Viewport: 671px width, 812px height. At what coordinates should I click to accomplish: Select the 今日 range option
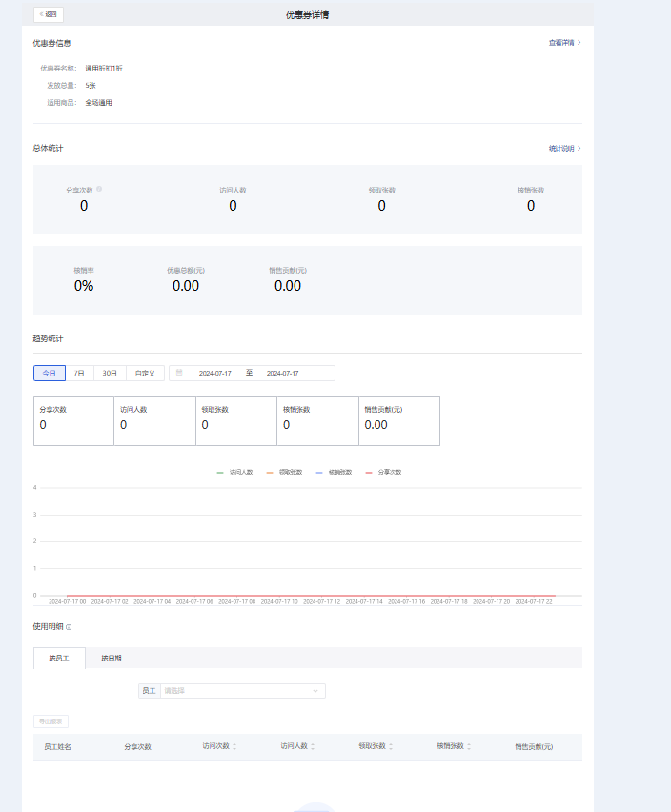click(50, 373)
